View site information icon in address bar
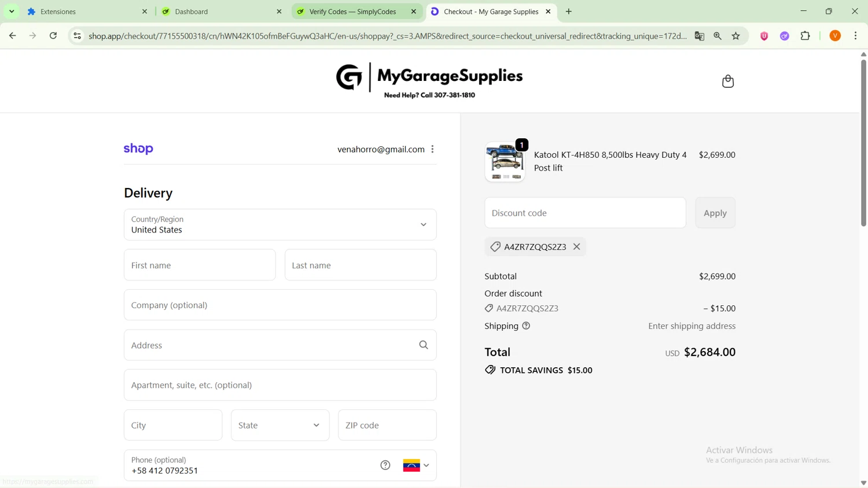 (x=77, y=36)
